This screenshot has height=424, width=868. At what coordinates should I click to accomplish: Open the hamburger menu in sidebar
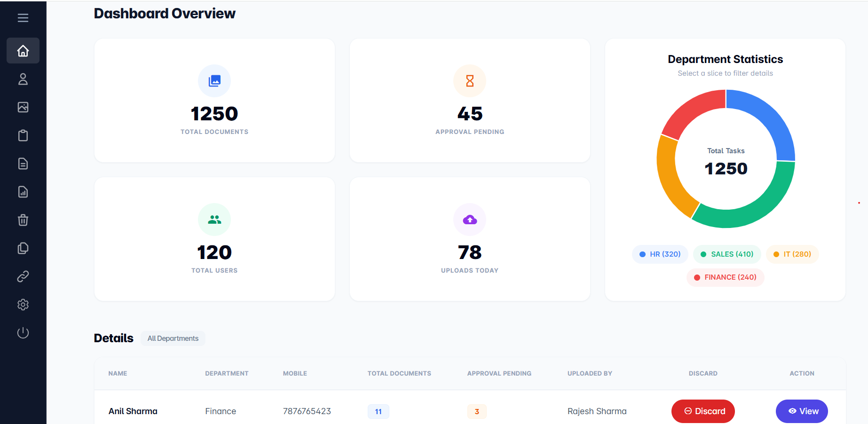coord(23,18)
